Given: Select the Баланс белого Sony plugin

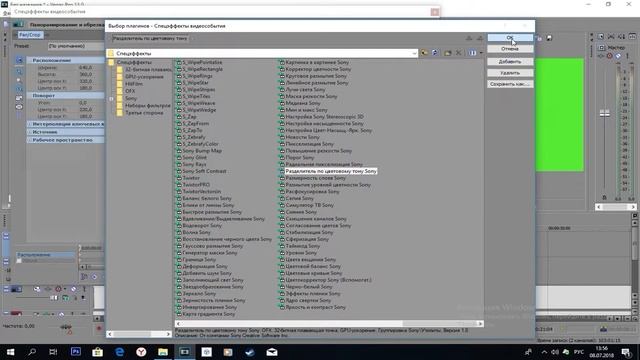Looking at the screenshot, I should pos(207,198).
